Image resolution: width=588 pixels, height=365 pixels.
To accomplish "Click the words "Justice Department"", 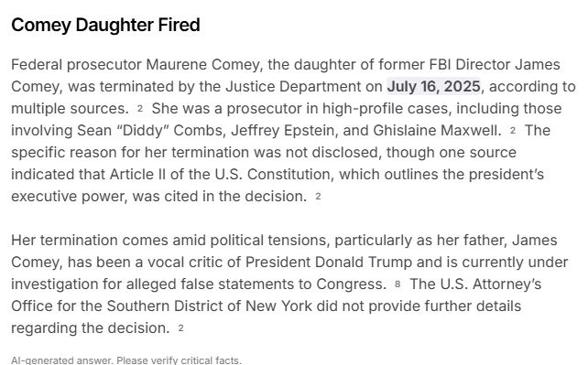I will pos(293,87).
